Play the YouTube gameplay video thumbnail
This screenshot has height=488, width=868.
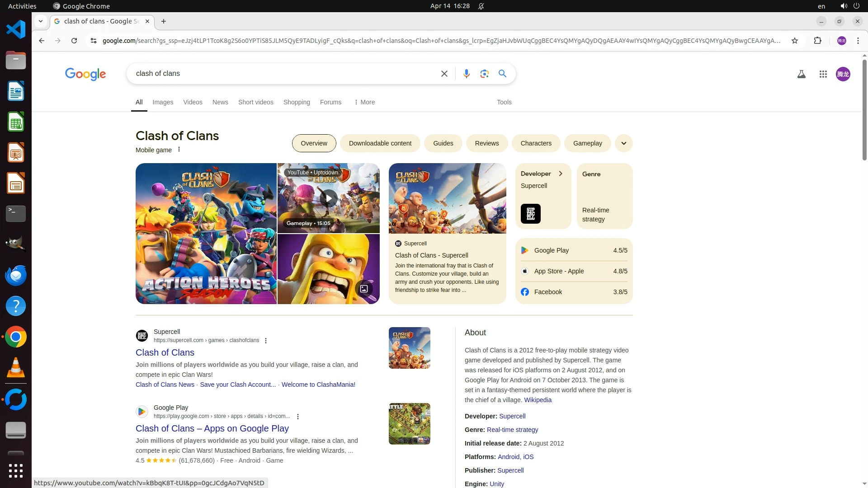click(329, 198)
